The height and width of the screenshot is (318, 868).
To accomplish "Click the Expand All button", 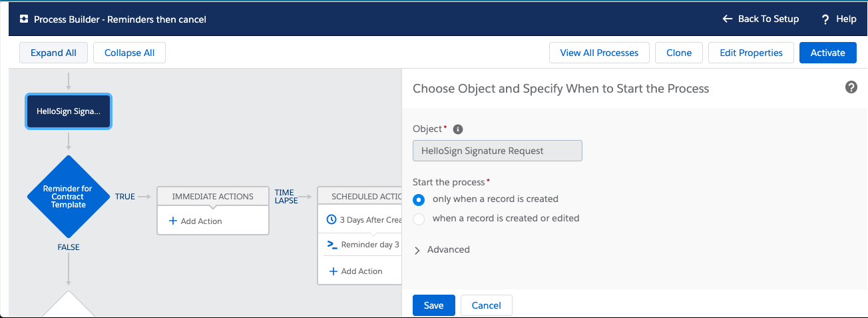I will [x=53, y=53].
